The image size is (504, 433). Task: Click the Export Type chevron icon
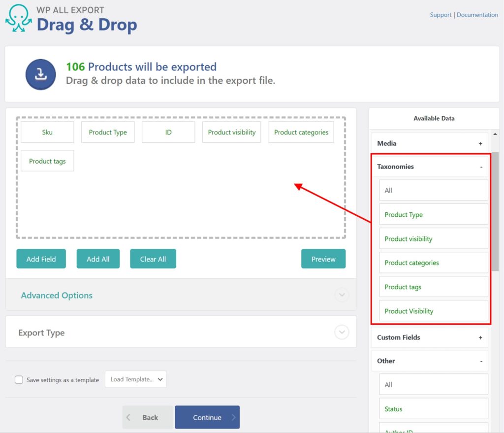342,332
